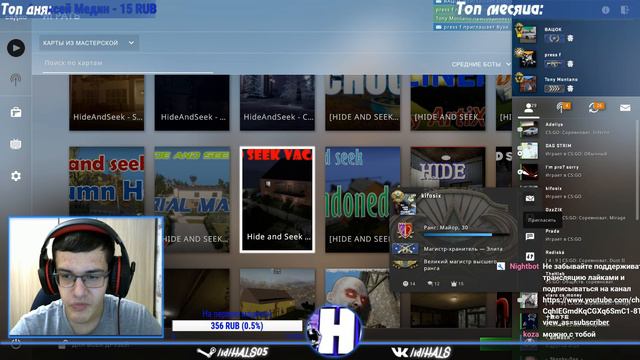Select the 'HIDE' map thumbnail
The image size is (640, 360).
click(x=448, y=167)
